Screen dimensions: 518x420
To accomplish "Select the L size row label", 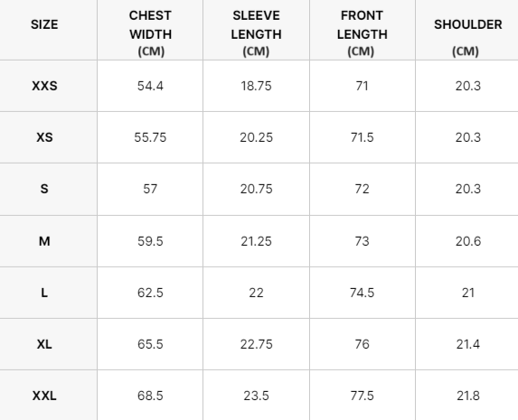I will [44, 293].
